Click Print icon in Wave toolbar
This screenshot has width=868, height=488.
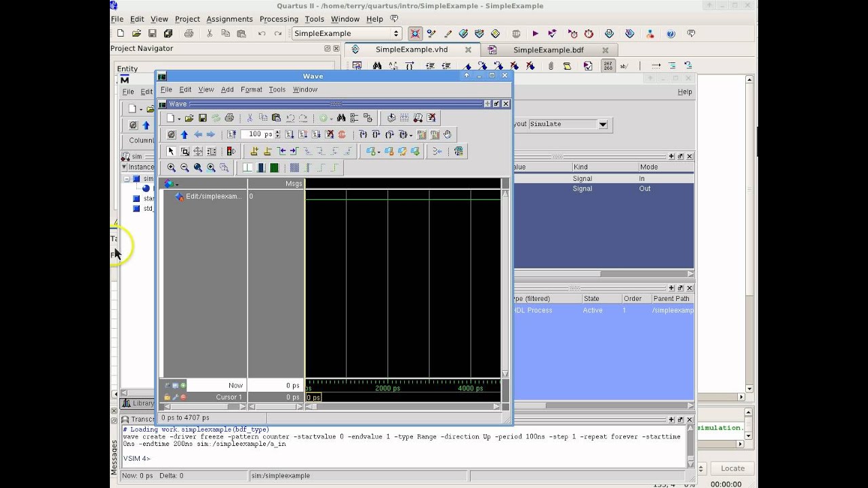tap(229, 118)
